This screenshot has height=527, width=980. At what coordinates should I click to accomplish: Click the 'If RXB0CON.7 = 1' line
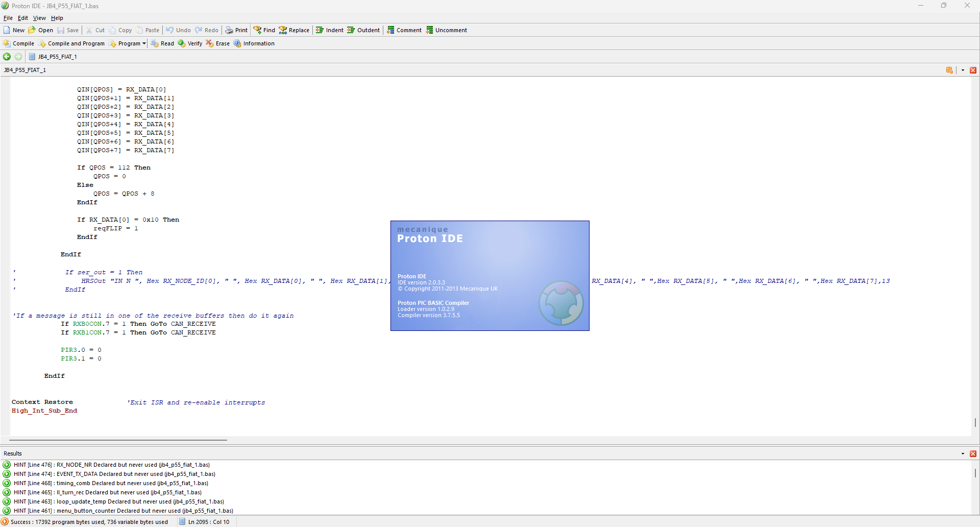[x=138, y=324]
